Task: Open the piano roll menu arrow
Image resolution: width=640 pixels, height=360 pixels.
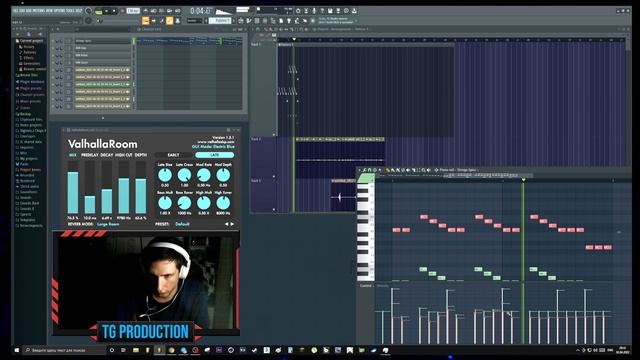Action: click(x=360, y=170)
